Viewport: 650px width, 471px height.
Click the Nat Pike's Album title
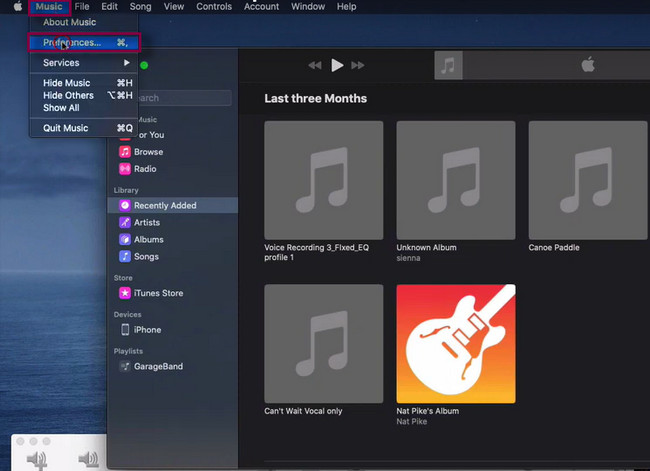(428, 411)
